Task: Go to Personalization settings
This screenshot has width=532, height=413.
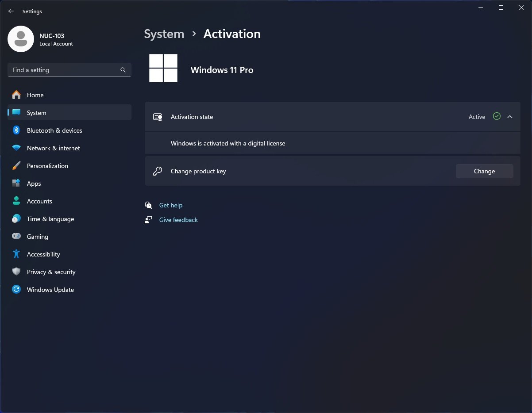Action: coord(69,166)
